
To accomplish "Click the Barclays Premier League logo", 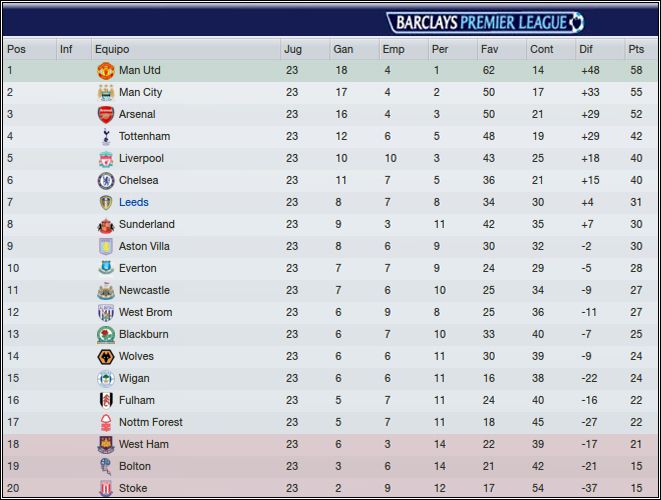I will coord(485,22).
